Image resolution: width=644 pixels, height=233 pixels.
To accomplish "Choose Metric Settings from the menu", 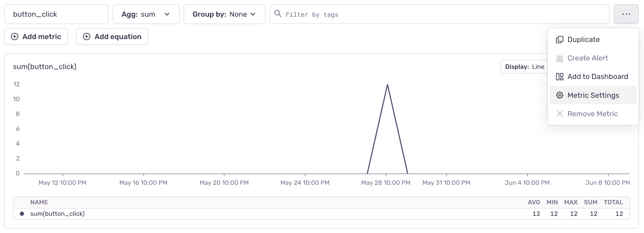I will tap(593, 95).
